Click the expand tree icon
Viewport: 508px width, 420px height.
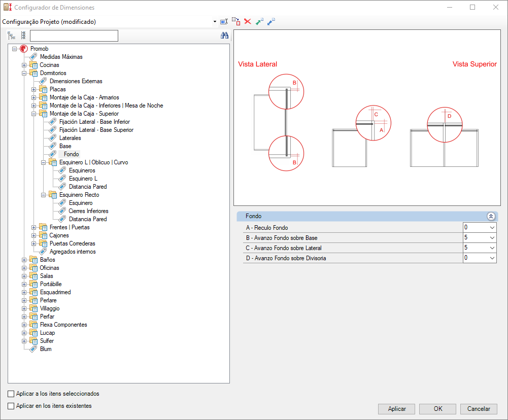pos(12,36)
